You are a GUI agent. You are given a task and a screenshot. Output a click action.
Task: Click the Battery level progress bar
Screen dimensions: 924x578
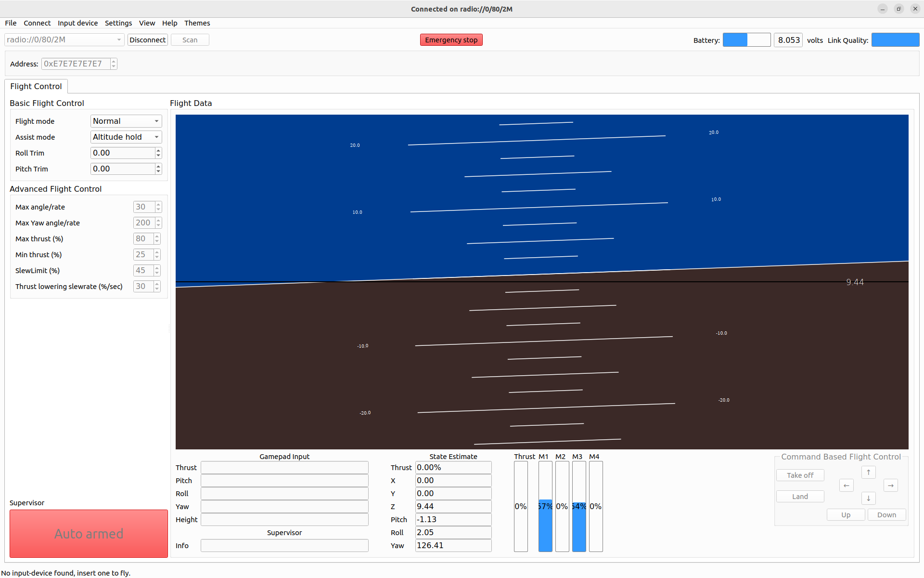[x=746, y=40]
